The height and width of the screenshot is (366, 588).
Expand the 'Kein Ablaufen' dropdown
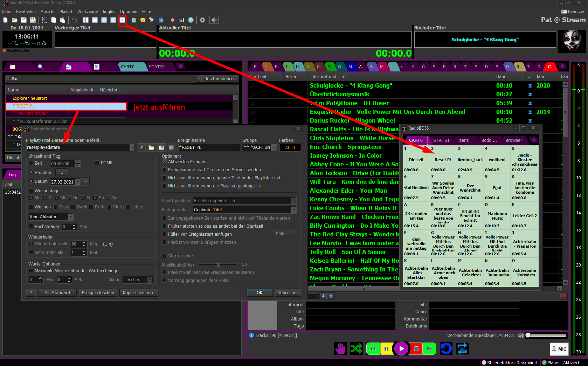tap(70, 217)
